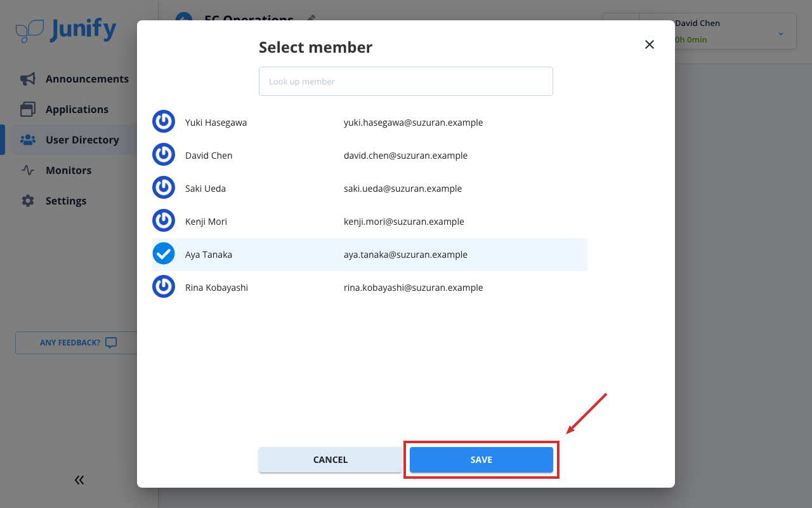Toggle Rina Kobayashi's selection icon

coord(164,288)
